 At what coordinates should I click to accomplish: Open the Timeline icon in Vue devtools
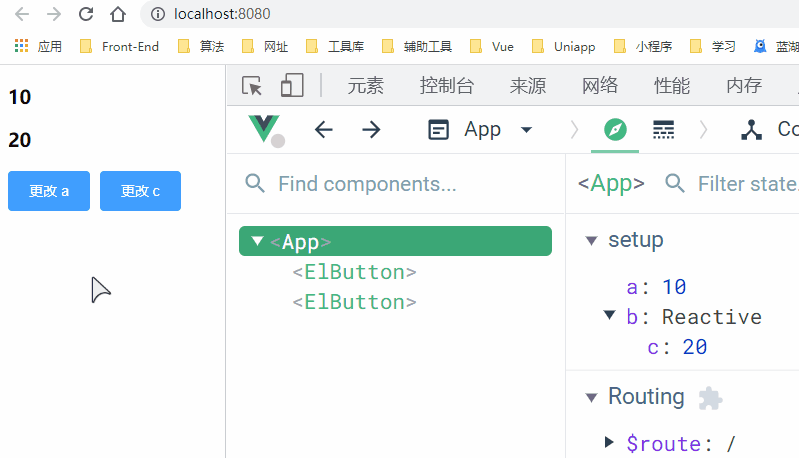pos(663,129)
